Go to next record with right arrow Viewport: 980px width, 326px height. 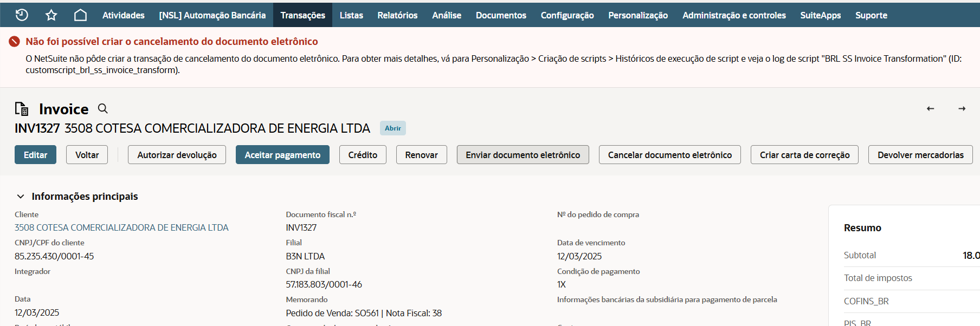(x=962, y=109)
